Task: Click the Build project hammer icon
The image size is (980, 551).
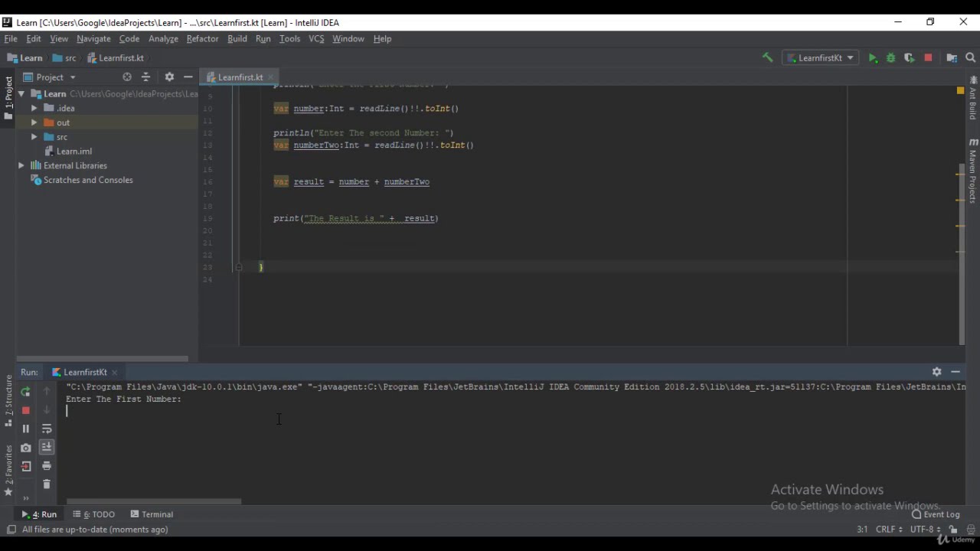Action: [x=767, y=57]
